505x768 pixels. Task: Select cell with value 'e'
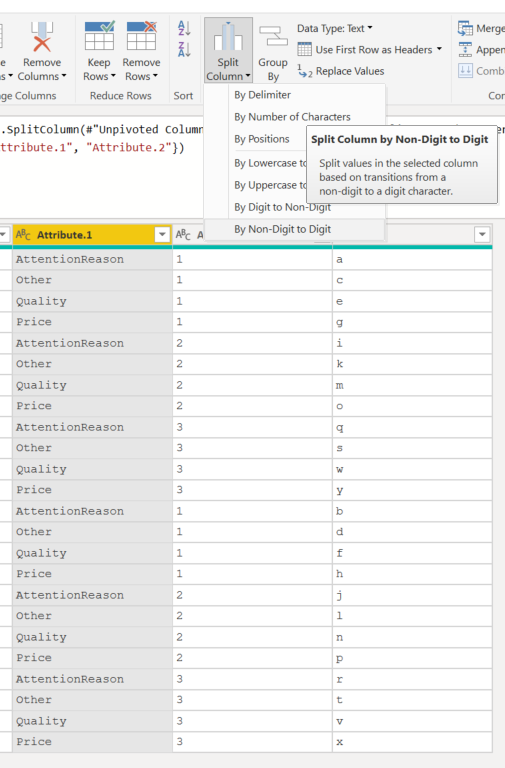[x=412, y=301]
